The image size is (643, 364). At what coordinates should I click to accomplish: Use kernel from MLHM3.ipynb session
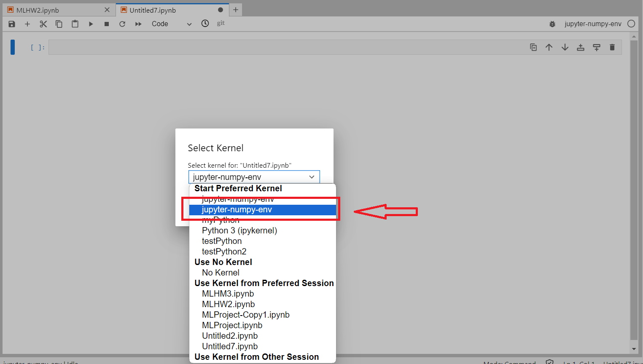(263, 294)
